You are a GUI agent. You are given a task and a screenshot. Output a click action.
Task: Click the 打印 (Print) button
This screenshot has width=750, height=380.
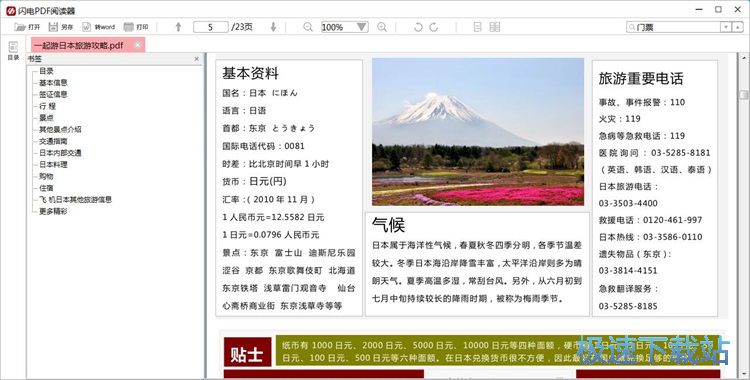136,27
